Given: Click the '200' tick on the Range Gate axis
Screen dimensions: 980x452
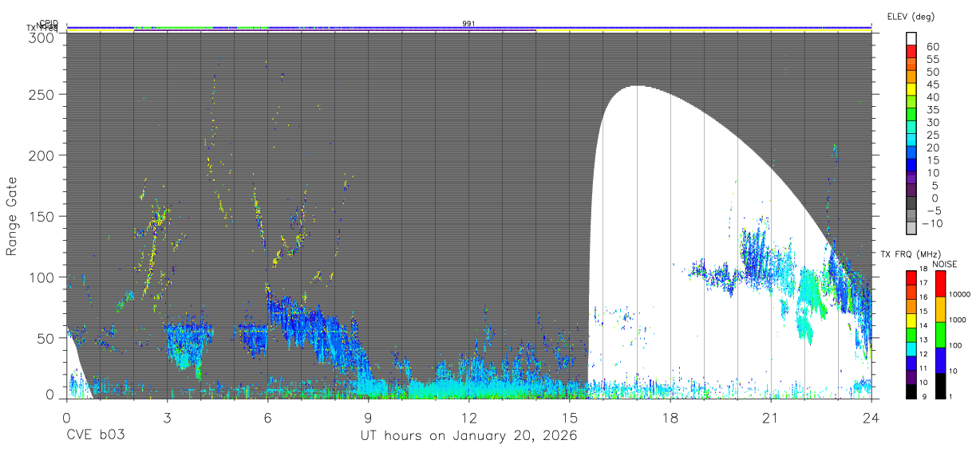Looking at the screenshot, I should [43, 155].
